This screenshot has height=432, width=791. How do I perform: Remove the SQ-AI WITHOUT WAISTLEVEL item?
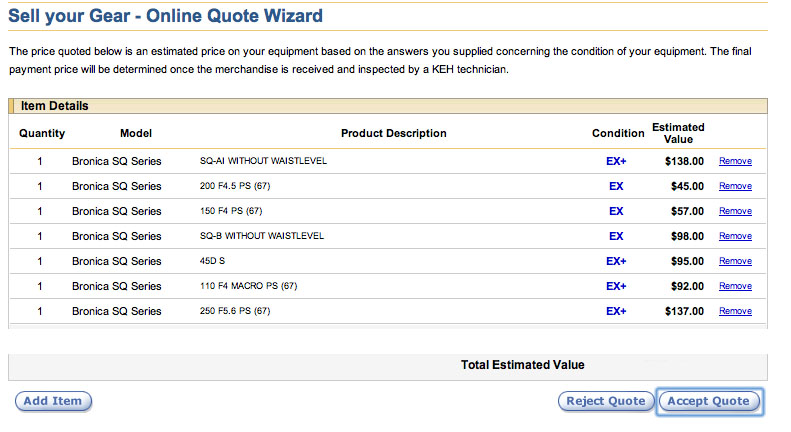coord(735,161)
